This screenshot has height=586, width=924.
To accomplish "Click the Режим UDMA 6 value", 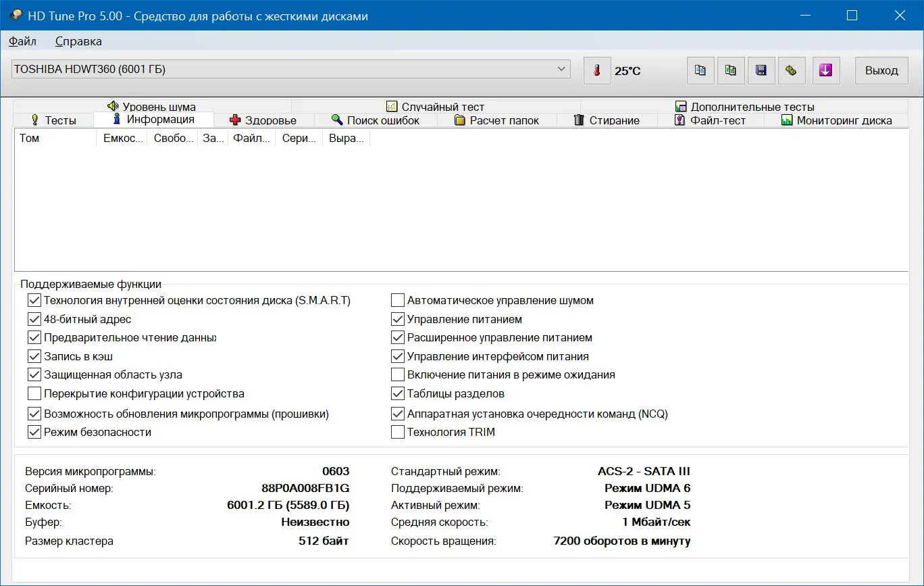I will point(647,488).
